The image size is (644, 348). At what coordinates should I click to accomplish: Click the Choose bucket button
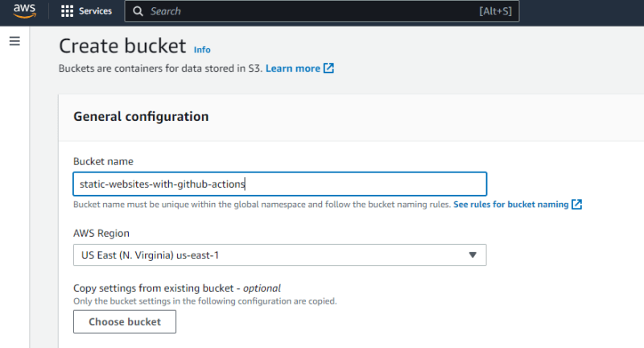pyautogui.click(x=125, y=321)
